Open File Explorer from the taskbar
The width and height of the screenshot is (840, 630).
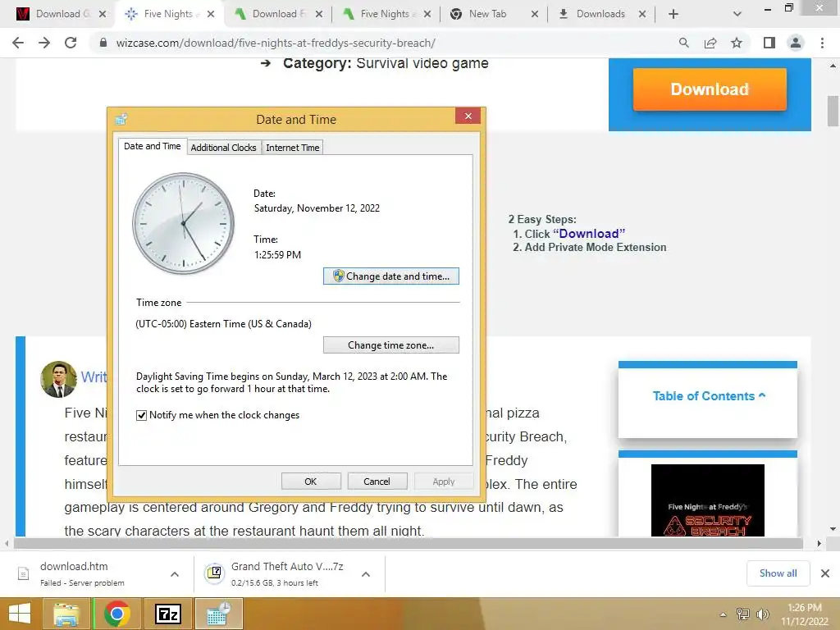(x=66, y=614)
